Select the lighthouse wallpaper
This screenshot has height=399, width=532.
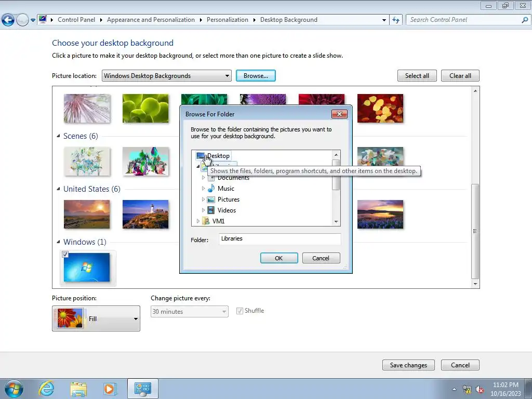(x=145, y=214)
